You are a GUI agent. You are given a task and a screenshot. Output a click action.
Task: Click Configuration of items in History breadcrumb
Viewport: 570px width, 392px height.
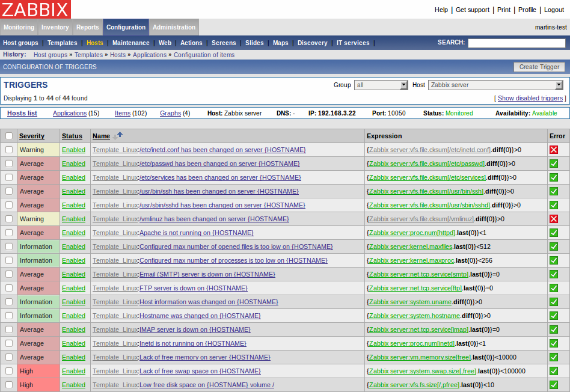(x=204, y=55)
